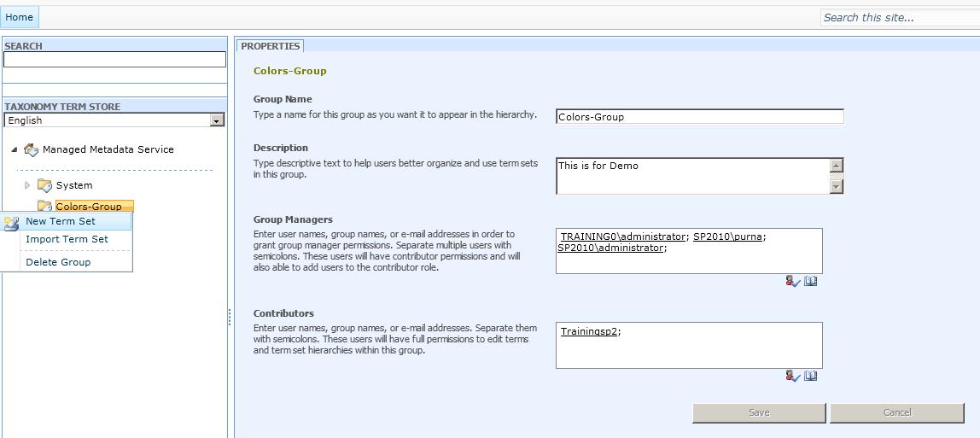The image size is (980, 438).
Task: Browse address book for Group Managers
Action: point(811,282)
